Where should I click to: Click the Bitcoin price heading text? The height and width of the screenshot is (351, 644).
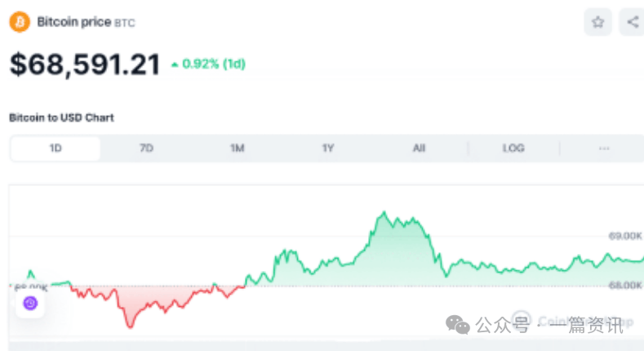(x=74, y=22)
